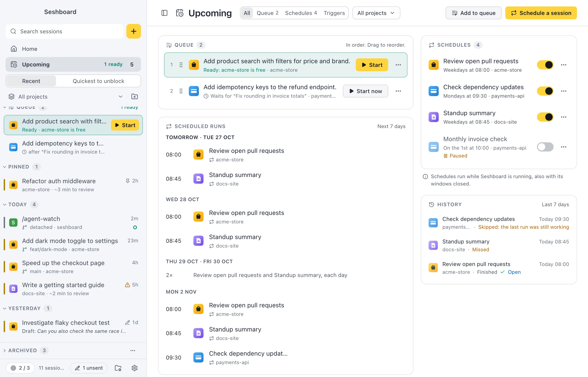
Task: Disable the Review open pull requests schedule toggle
Action: [545, 65]
